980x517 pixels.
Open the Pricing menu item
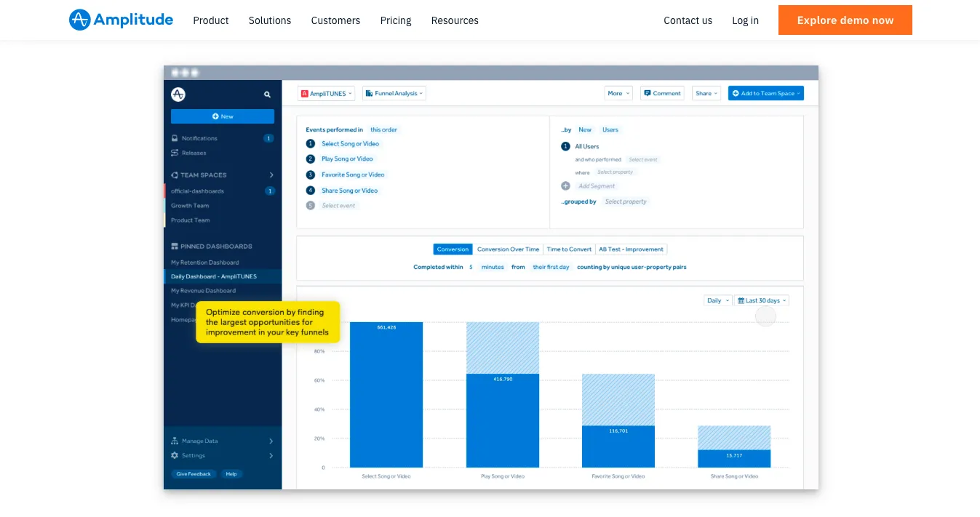396,20
